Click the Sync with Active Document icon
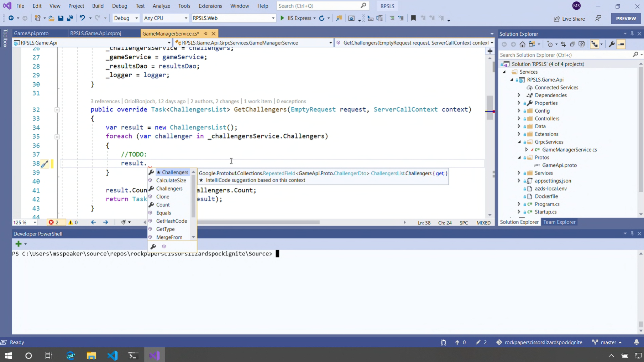This screenshot has width=644, height=362. pos(563,44)
